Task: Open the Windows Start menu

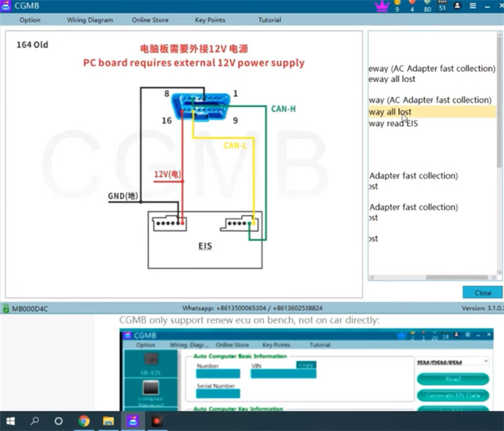Action: (x=10, y=421)
